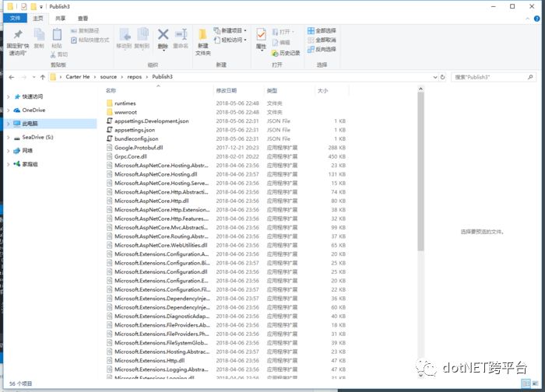Select Microsoft.AspNetCore.WebUtilities.dll file

(161, 246)
